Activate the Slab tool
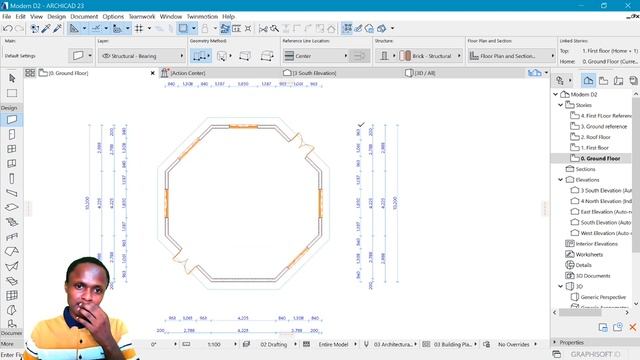This screenshot has height=360, width=640. [x=12, y=207]
